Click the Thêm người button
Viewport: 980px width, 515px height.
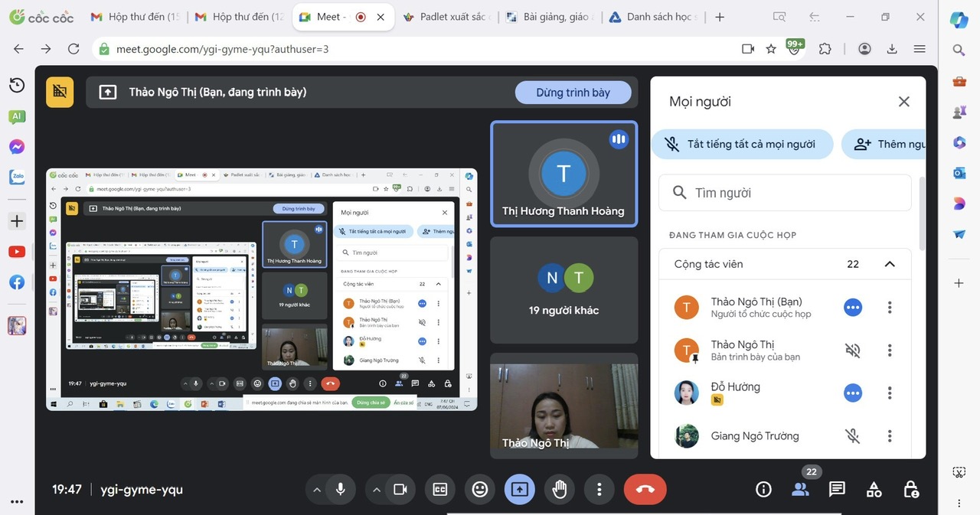pos(884,144)
